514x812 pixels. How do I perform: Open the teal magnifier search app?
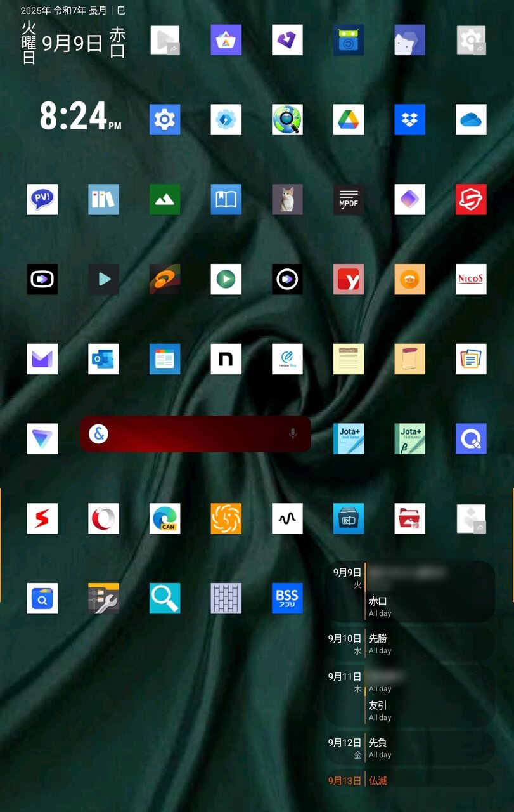(x=165, y=598)
